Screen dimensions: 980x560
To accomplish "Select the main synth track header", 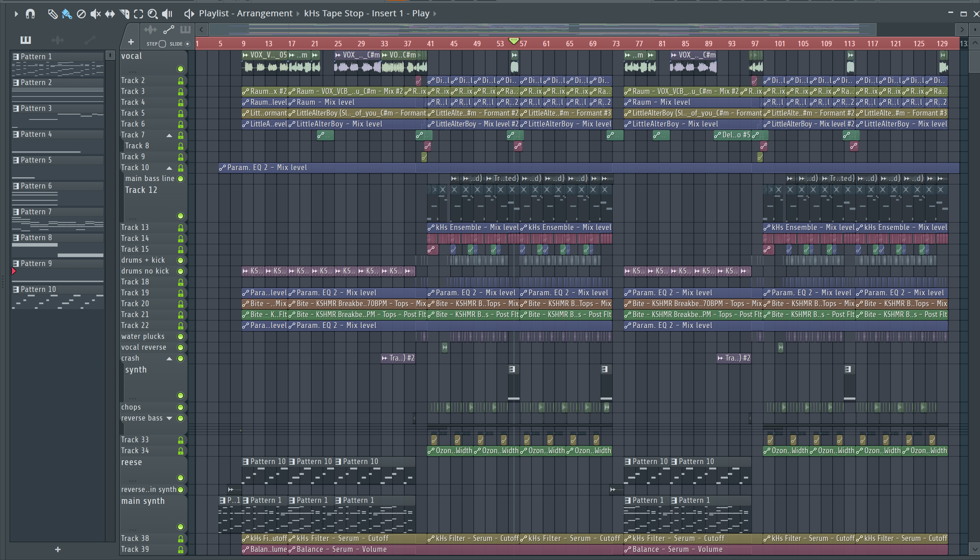I will [x=153, y=514].
